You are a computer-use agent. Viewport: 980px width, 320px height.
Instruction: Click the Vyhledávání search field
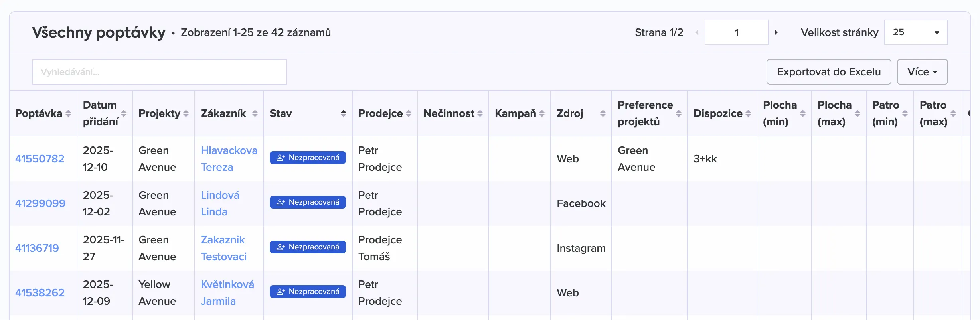pyautogui.click(x=159, y=72)
